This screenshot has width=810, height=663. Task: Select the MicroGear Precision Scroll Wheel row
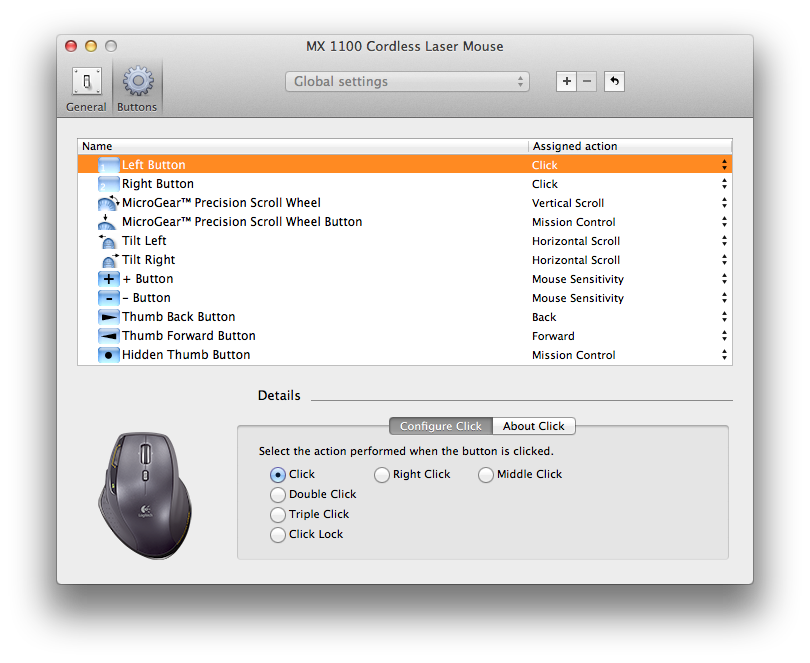221,203
